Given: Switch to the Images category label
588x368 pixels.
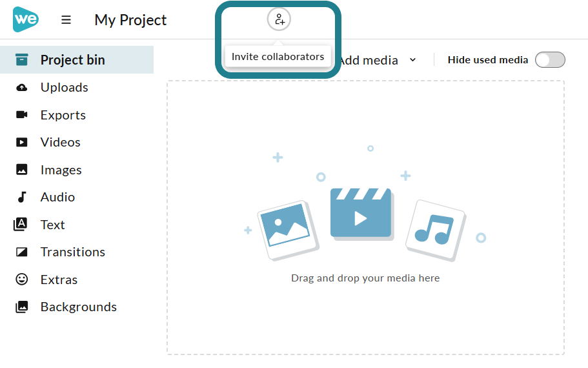Looking at the screenshot, I should (x=61, y=170).
